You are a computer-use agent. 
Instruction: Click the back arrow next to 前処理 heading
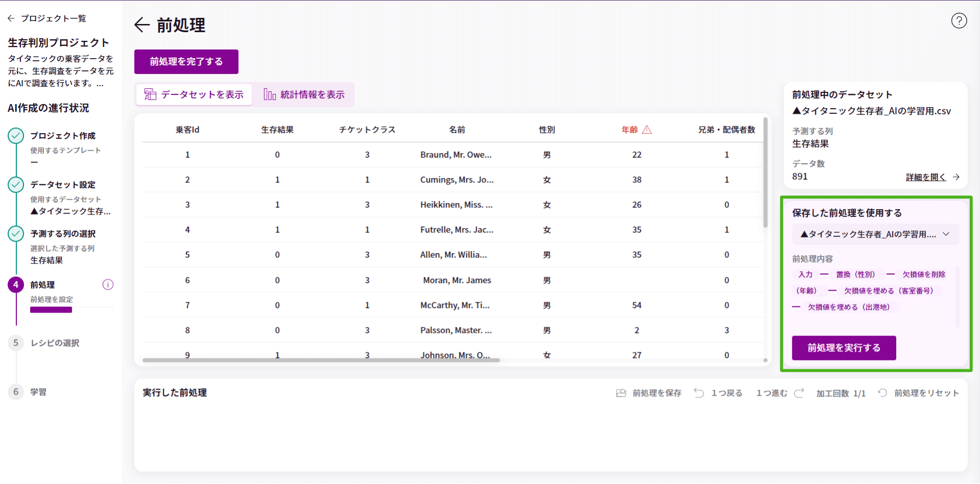point(142,24)
